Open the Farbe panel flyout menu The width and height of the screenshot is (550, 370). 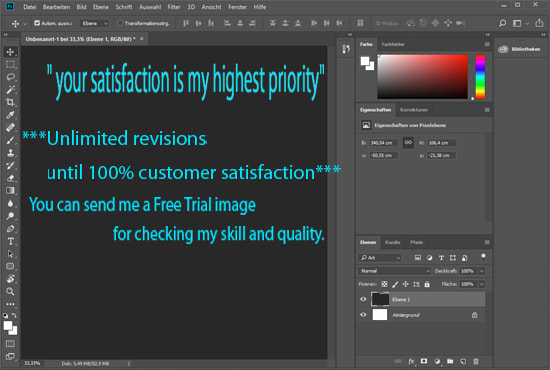click(487, 44)
